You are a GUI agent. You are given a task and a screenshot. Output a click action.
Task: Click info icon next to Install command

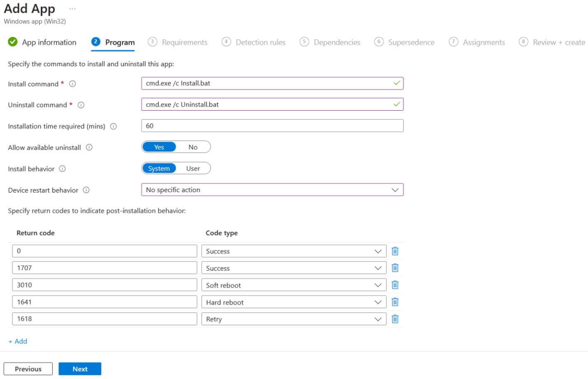(x=72, y=84)
